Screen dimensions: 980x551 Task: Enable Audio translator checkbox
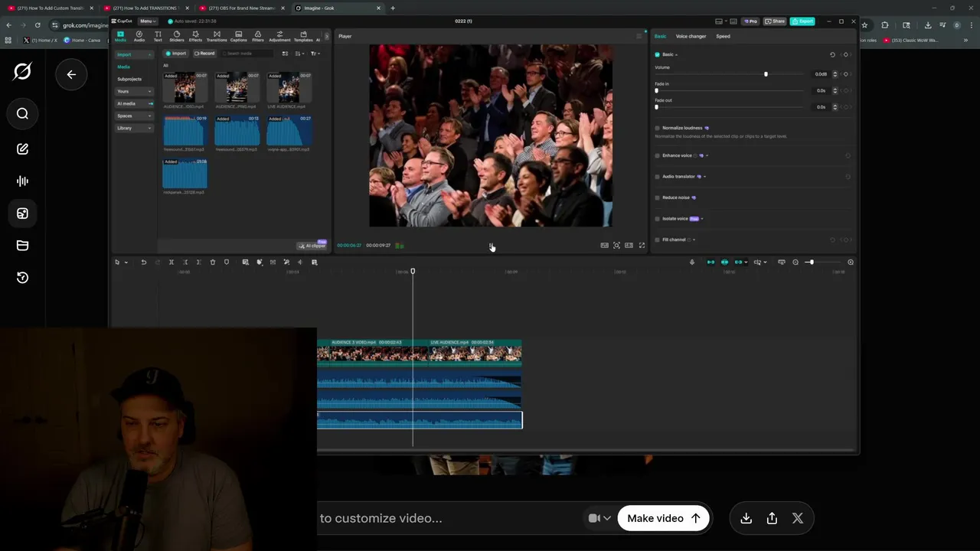(x=657, y=177)
